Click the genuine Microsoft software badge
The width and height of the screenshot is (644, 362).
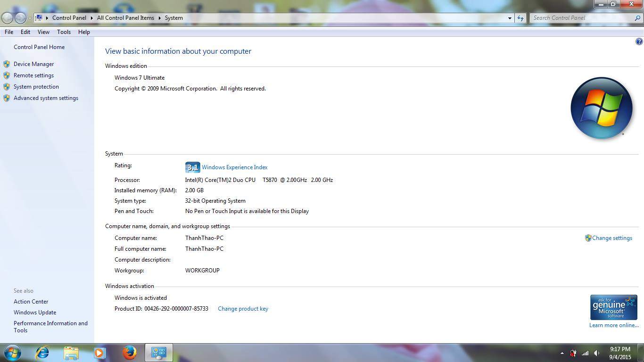click(613, 307)
